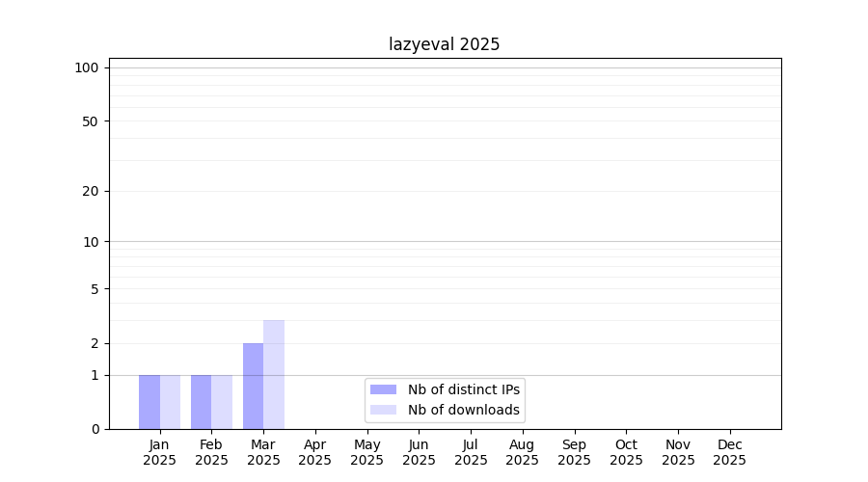Click the Mar 2025 downloads bar

274,374
